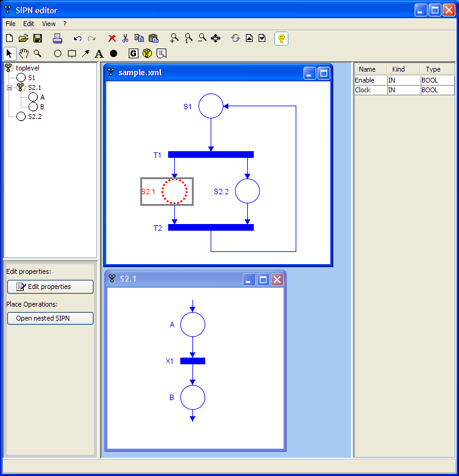Select the toplevel tree node
459x476 pixels.
point(27,68)
